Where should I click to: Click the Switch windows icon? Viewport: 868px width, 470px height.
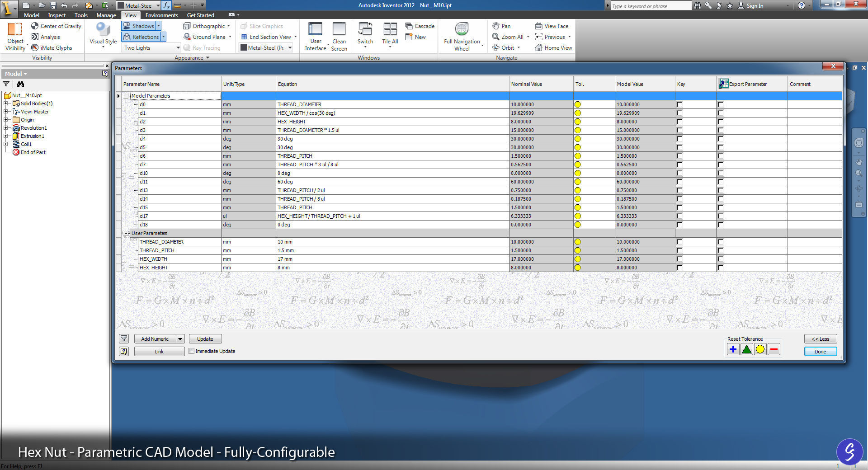(x=365, y=29)
